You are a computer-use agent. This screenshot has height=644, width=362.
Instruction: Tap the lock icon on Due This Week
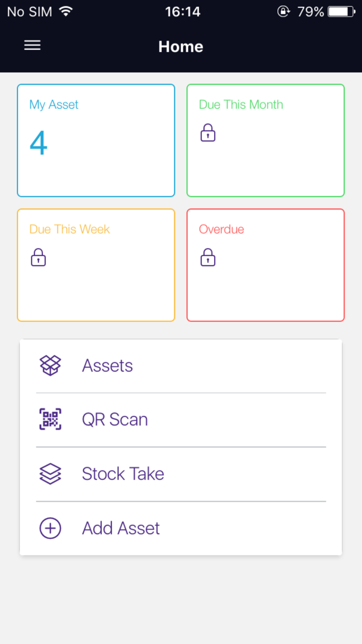(38, 257)
